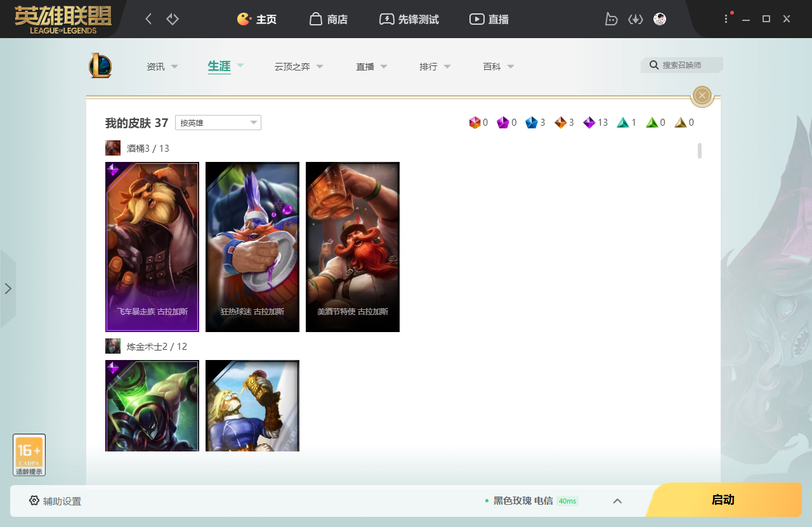Click the red-pink gem icon showing 0
Image resolution: width=812 pixels, height=527 pixels.
[475, 123]
